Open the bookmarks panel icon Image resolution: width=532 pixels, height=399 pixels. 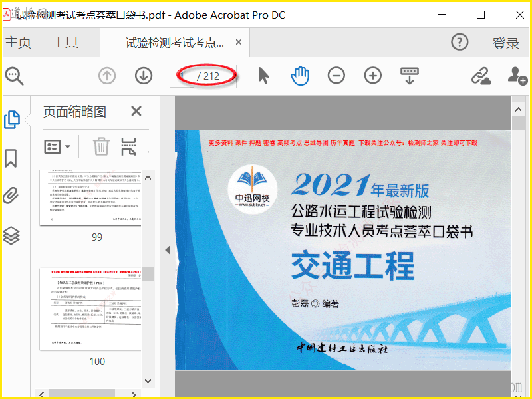(x=11, y=158)
